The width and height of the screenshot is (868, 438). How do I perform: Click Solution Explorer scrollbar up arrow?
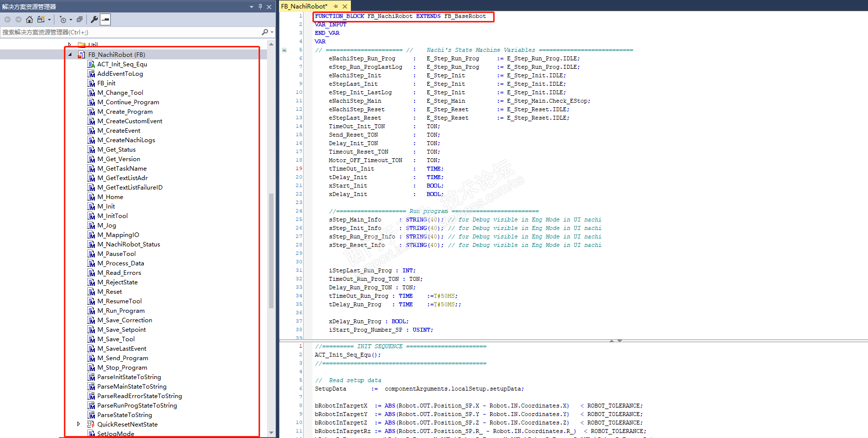[x=271, y=44]
